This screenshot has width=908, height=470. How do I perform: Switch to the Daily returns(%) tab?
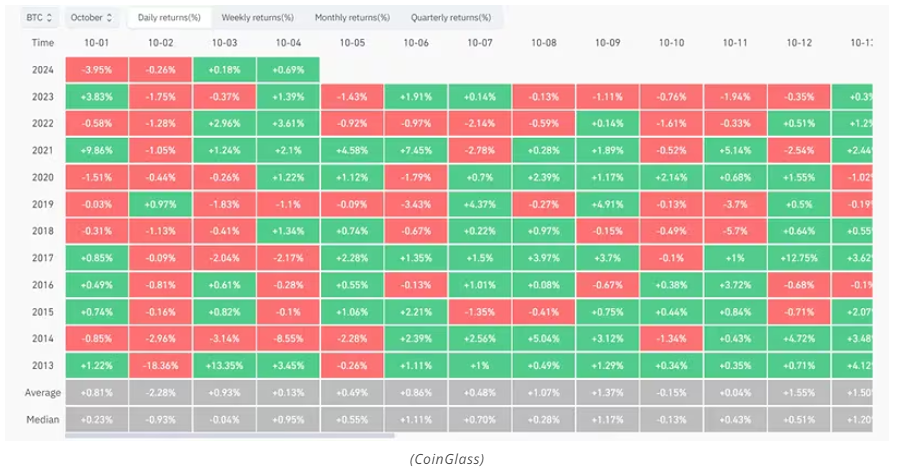pyautogui.click(x=168, y=18)
